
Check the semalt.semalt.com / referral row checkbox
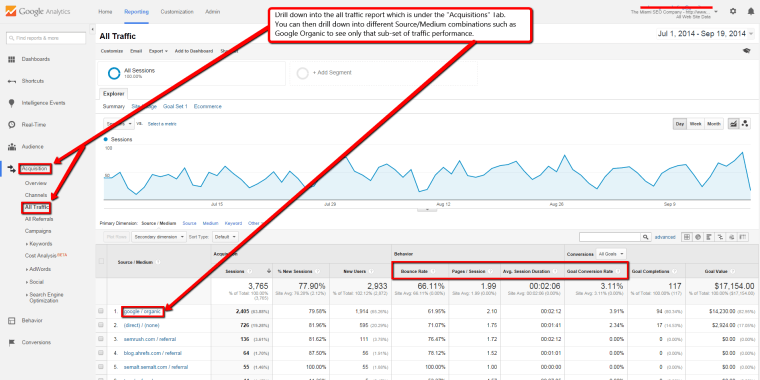pyautogui.click(x=101, y=367)
